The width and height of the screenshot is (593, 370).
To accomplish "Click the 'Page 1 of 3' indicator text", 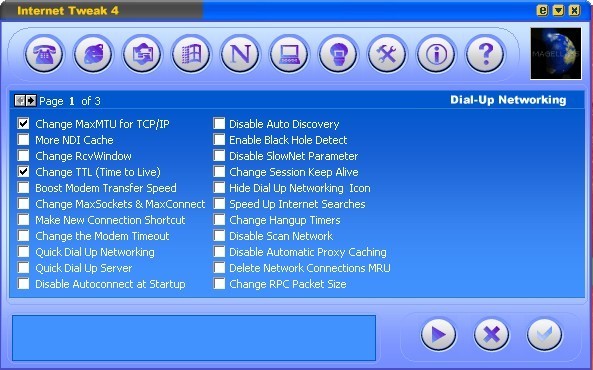I will pyautogui.click(x=70, y=101).
